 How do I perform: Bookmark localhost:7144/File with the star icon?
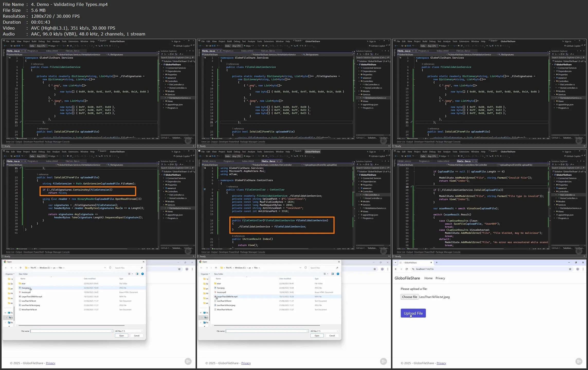point(570,269)
